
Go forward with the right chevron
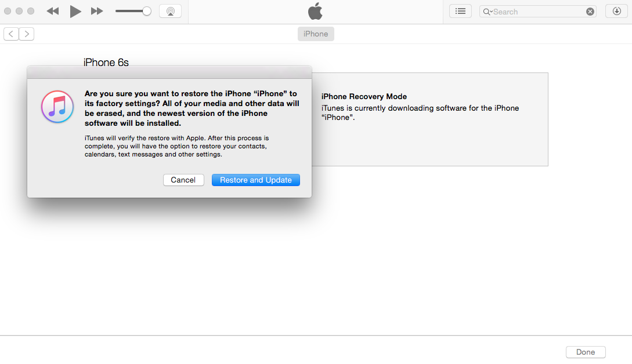pyautogui.click(x=27, y=34)
